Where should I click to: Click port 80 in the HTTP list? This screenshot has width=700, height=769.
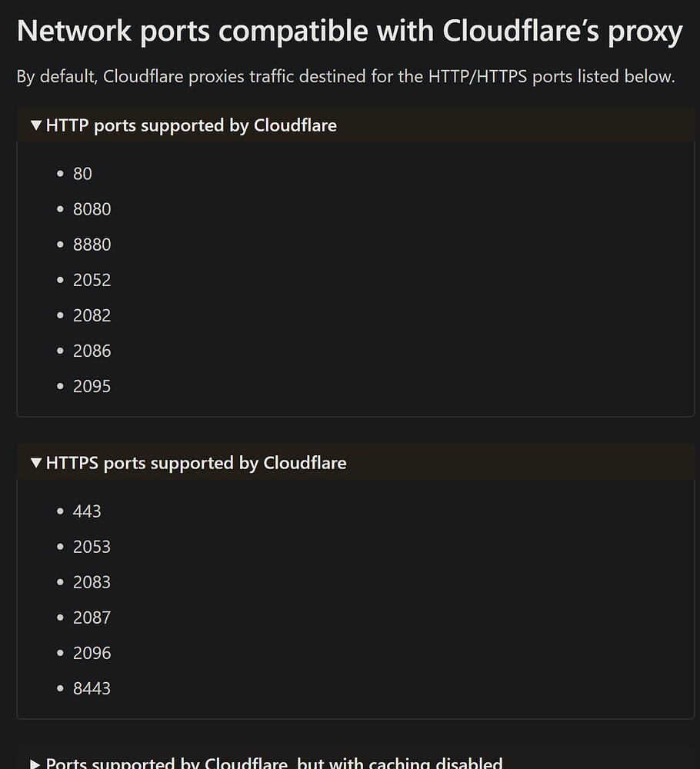82,174
